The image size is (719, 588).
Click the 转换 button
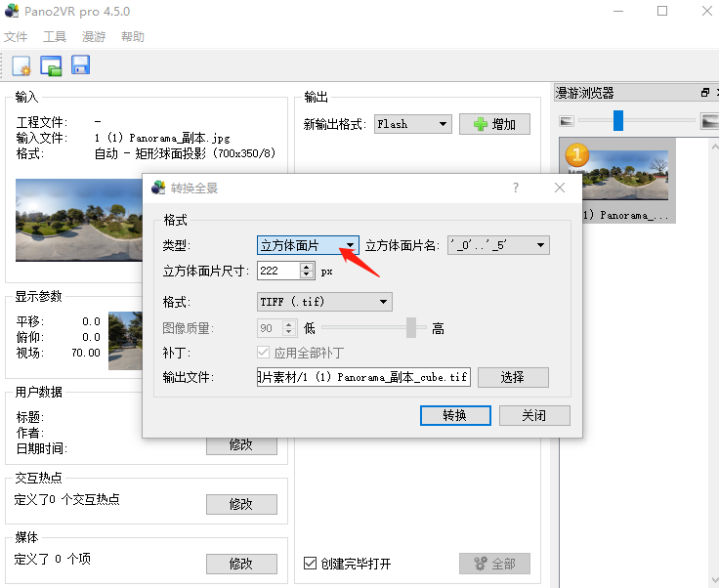click(x=454, y=415)
